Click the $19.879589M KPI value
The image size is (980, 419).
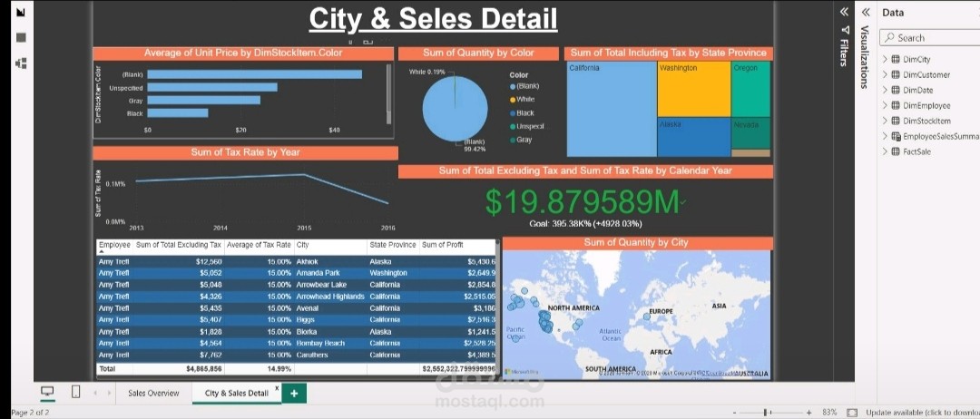click(582, 202)
